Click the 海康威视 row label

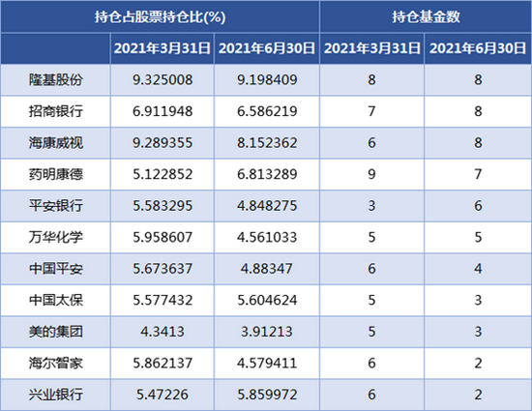click(56, 143)
